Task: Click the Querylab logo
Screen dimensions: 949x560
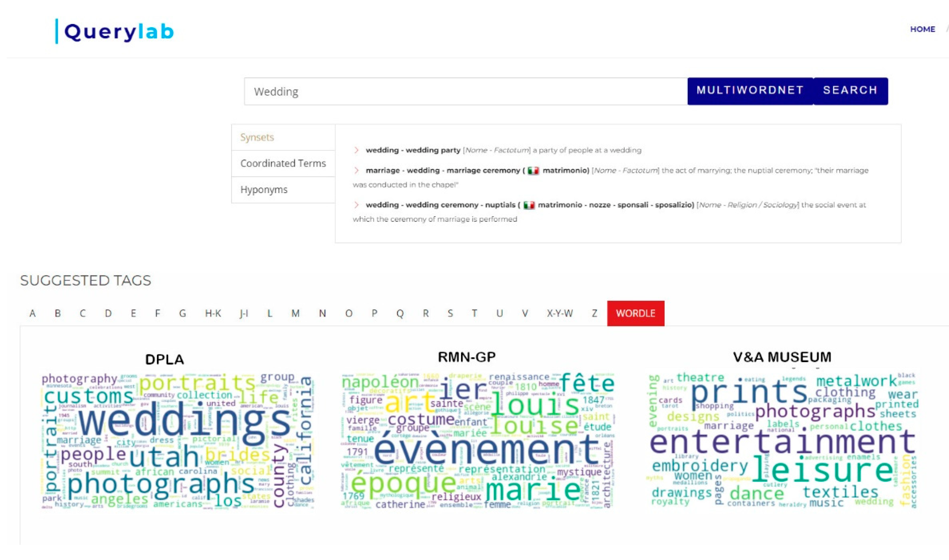Action: 115,32
